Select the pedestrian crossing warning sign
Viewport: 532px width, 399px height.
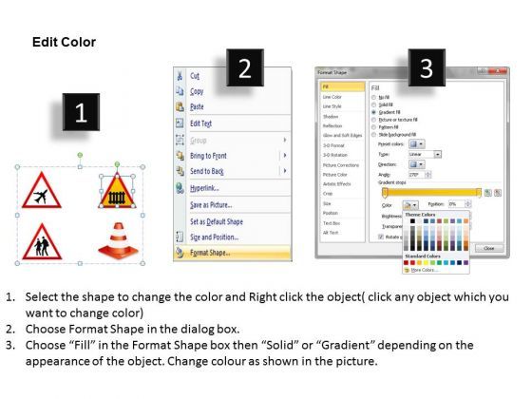point(42,241)
